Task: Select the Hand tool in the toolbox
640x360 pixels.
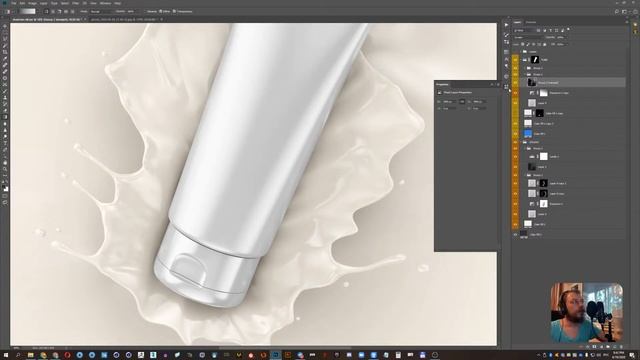Action: click(x=5, y=162)
